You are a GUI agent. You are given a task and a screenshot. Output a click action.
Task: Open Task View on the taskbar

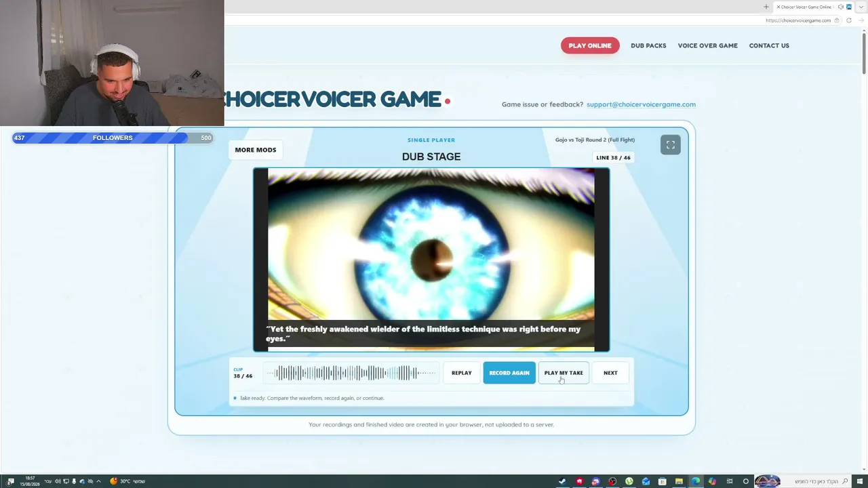pos(730,481)
